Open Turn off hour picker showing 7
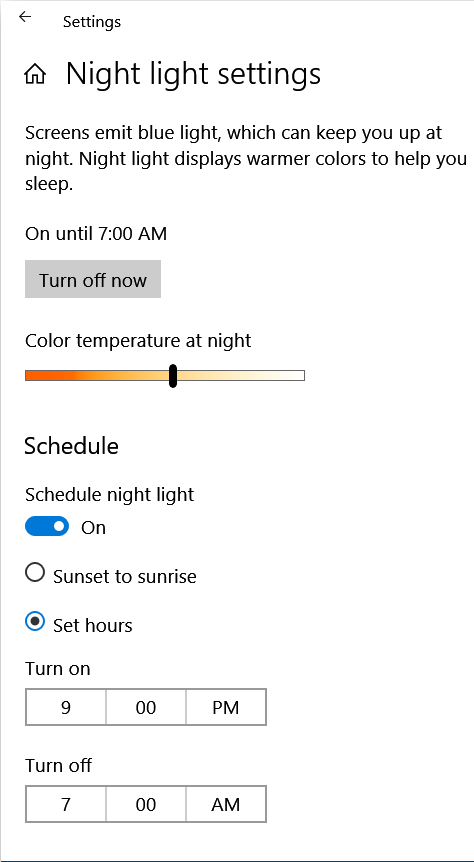Screen dimensions: 474x862 (x=66, y=804)
